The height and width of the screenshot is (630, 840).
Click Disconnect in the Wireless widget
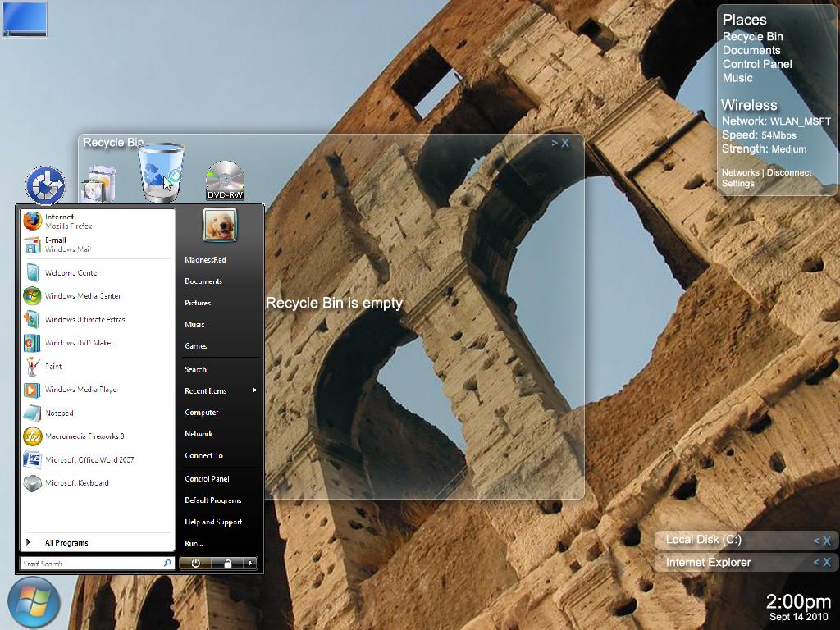788,173
